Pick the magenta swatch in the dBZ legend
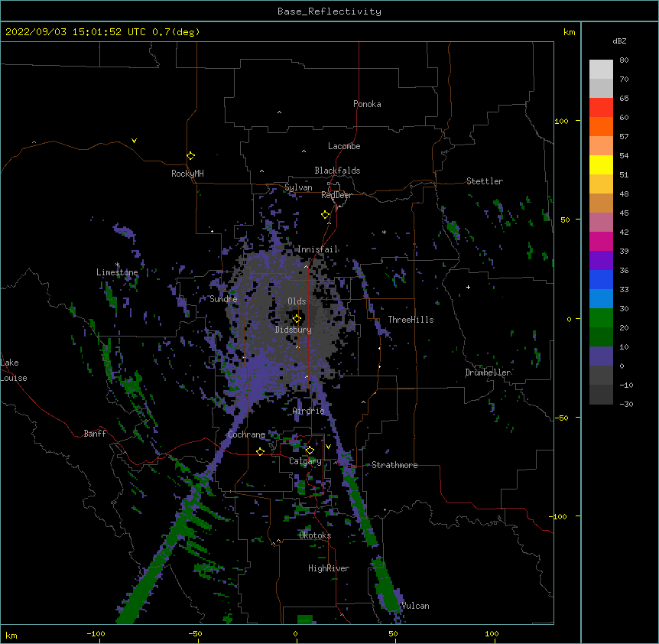 [x=601, y=241]
